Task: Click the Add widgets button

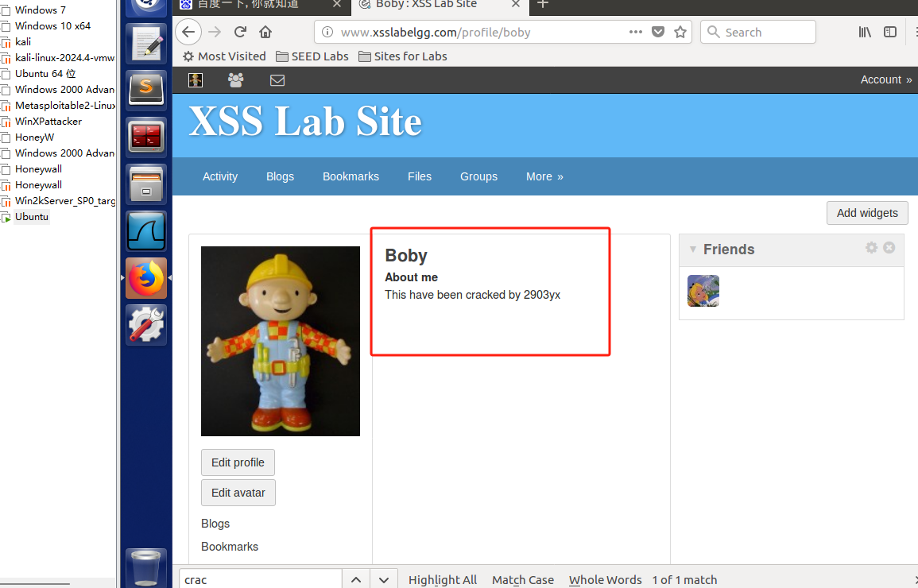Action: click(x=867, y=213)
